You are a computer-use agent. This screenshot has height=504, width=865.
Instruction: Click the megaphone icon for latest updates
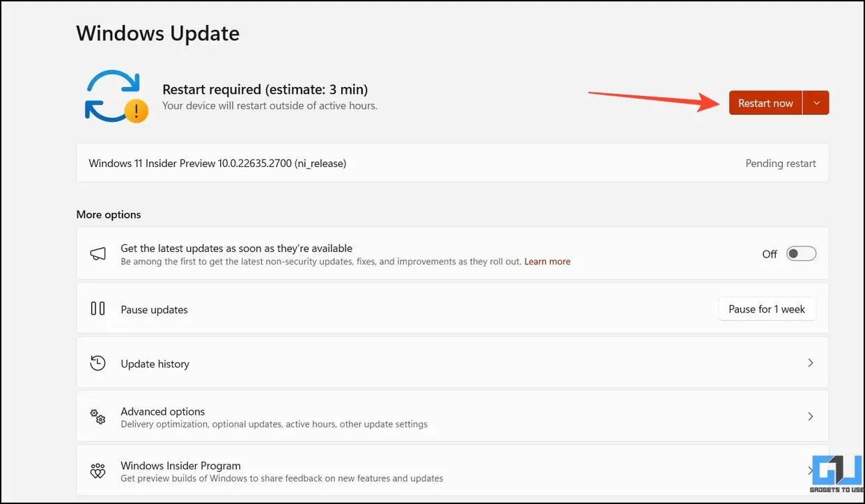click(98, 254)
